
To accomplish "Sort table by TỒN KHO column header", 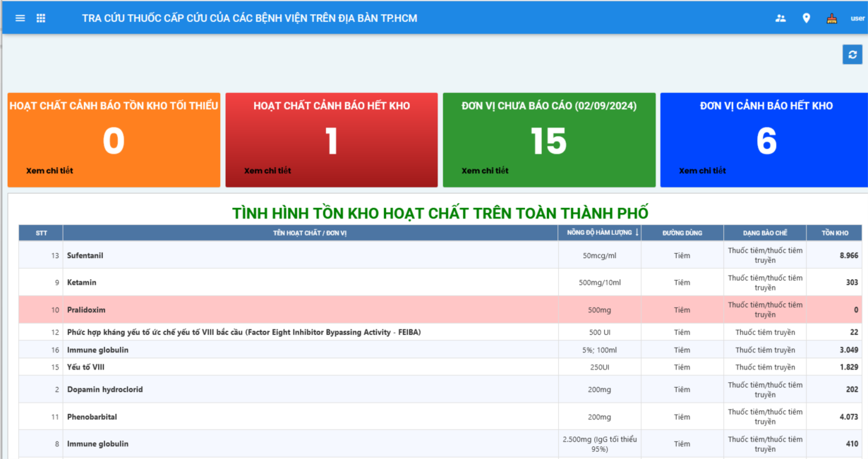I will 835,232.
